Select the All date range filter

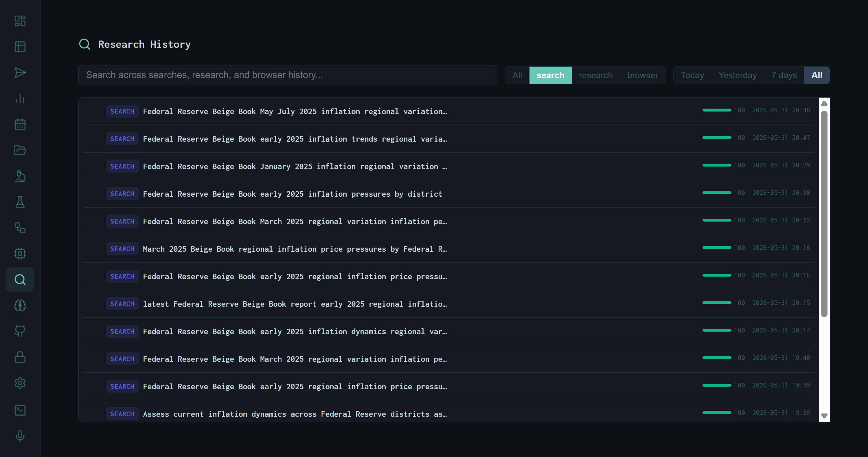pos(816,75)
